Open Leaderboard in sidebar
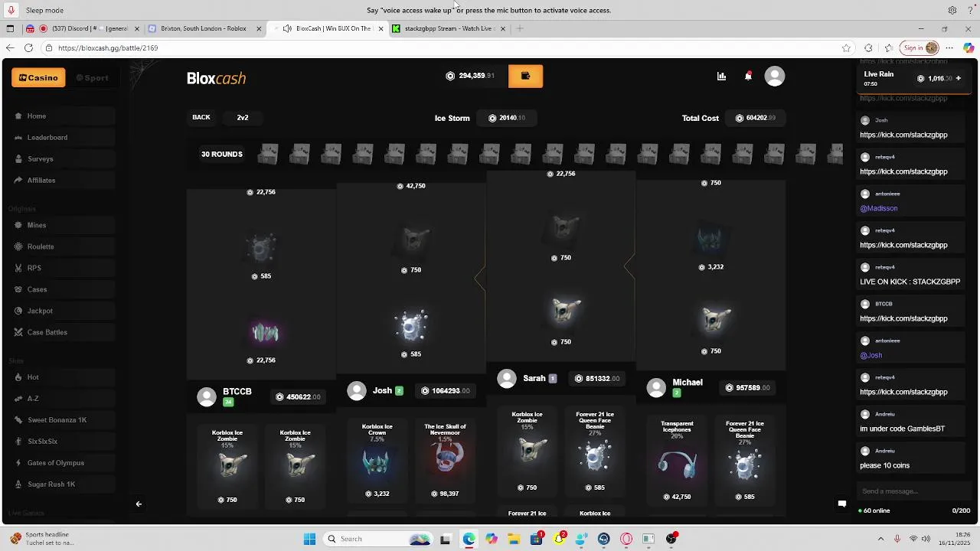Viewport: 980px width, 551px height. [63, 138]
